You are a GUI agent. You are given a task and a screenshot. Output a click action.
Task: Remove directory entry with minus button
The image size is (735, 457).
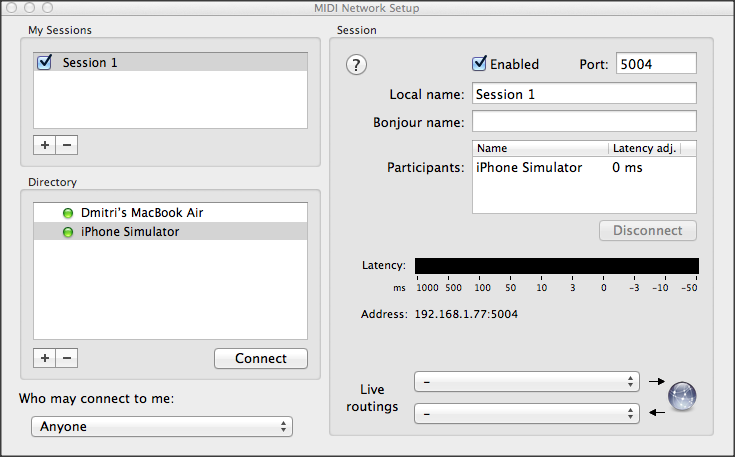click(x=67, y=358)
